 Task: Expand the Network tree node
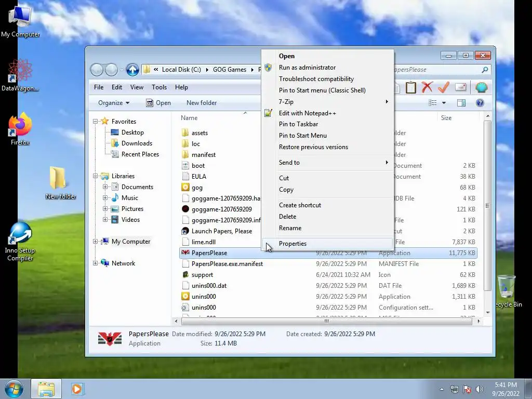pos(96,263)
